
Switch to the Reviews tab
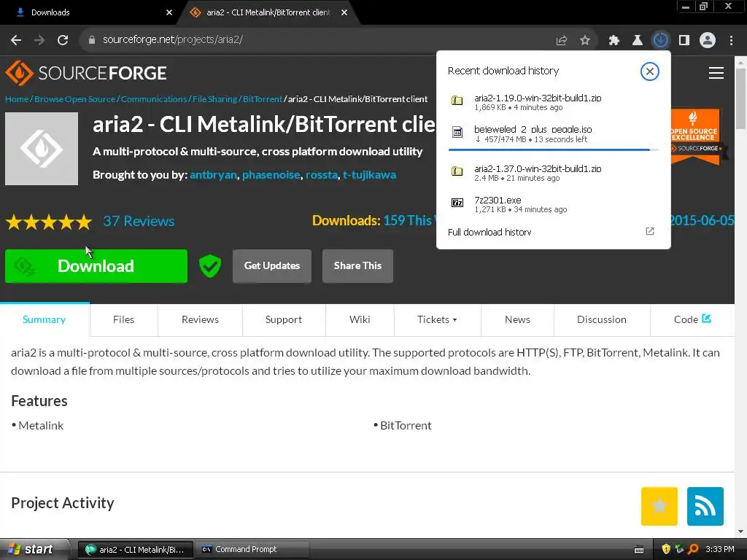pos(200,319)
